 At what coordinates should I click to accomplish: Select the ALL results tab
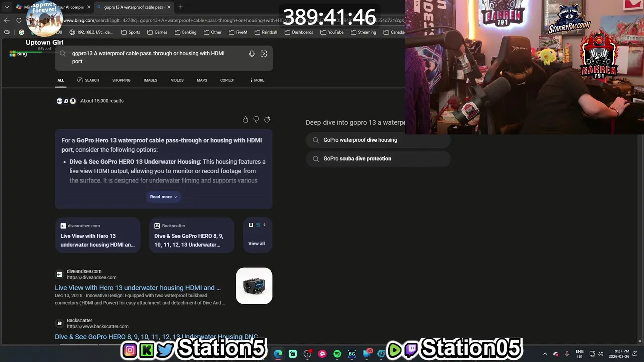(61, 80)
